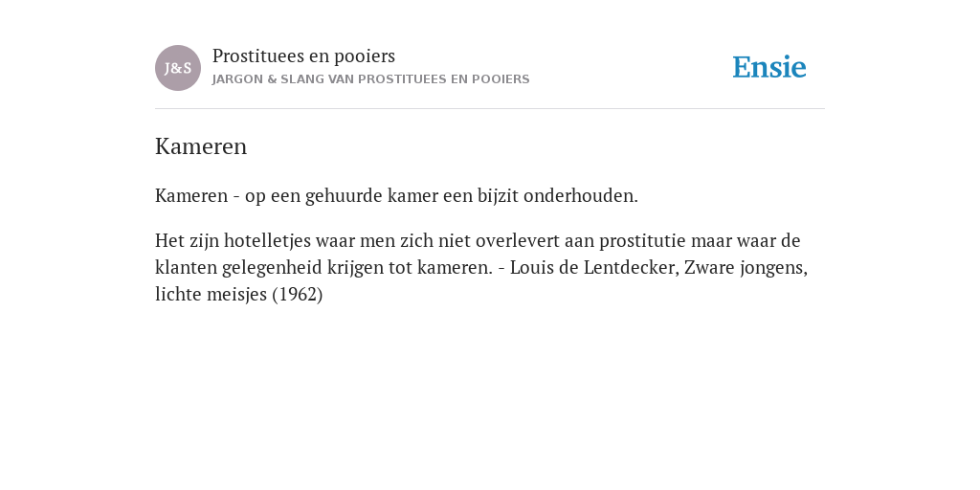Click the horizontal divider under the header

(490, 109)
